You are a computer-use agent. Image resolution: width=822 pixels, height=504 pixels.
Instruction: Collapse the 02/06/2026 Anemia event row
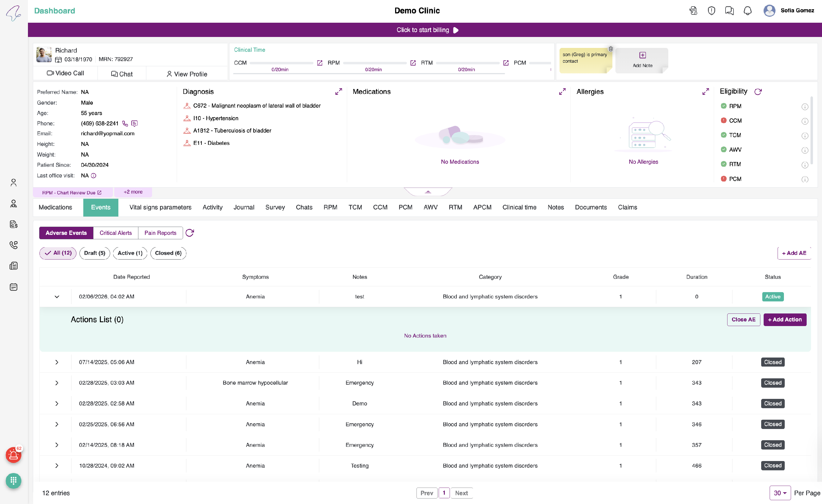pyautogui.click(x=57, y=297)
